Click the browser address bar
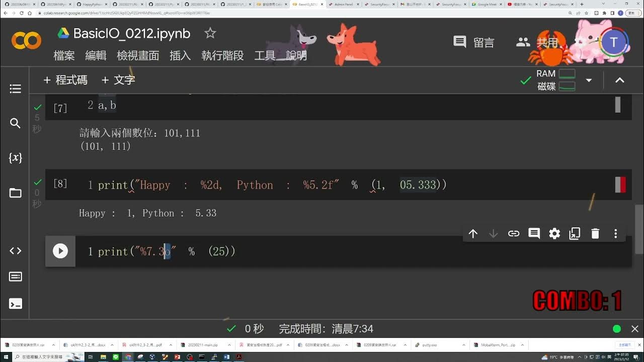Screen dimensions: 644x362 tap(302, 13)
